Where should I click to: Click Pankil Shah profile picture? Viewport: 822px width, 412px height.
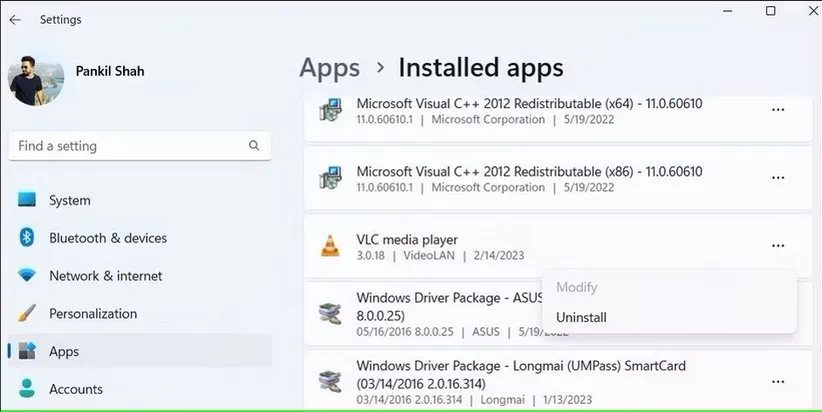(x=37, y=79)
